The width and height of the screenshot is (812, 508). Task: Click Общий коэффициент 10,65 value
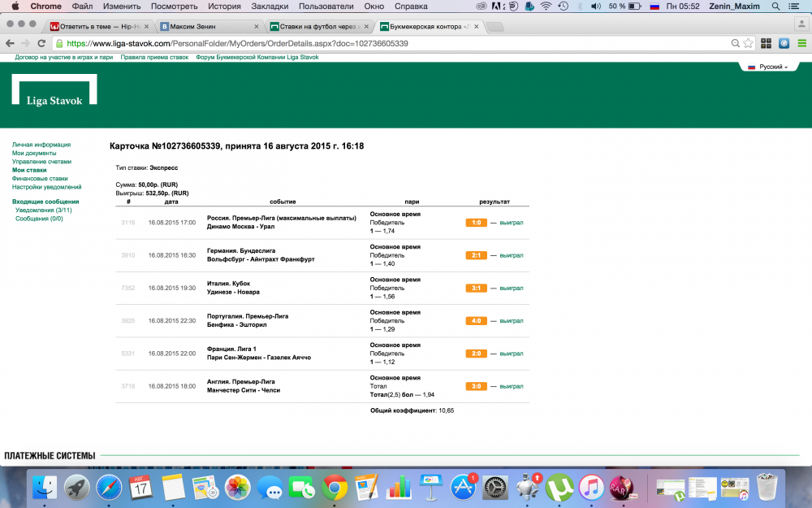coord(446,410)
